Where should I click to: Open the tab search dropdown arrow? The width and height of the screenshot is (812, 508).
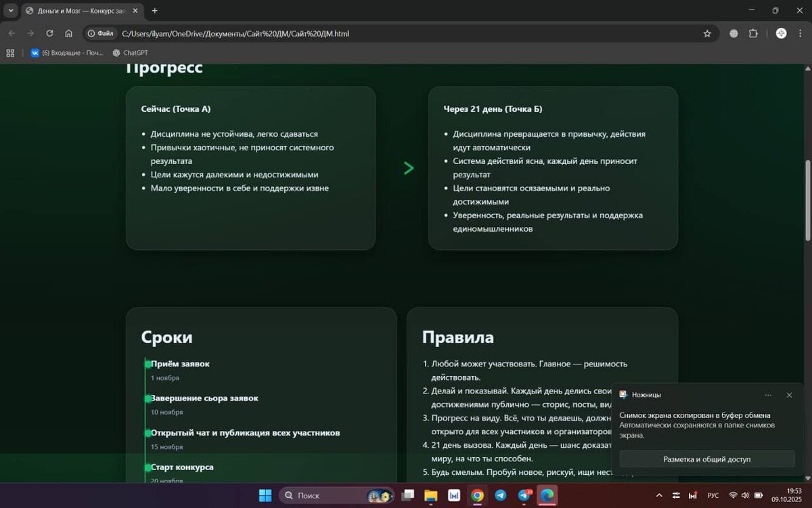pos(11,11)
